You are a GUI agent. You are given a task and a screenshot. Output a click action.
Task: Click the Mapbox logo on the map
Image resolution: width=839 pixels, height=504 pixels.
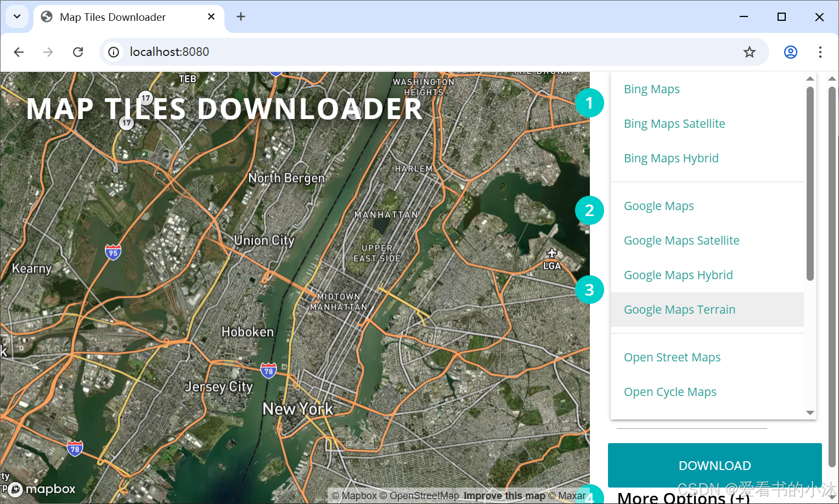click(42, 489)
